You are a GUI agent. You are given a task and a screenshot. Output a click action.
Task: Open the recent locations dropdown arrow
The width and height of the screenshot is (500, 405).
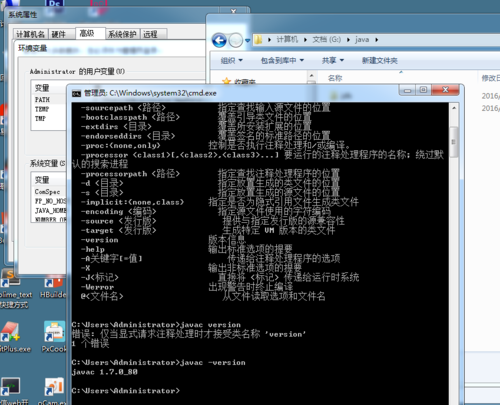pyautogui.click(x=247, y=41)
